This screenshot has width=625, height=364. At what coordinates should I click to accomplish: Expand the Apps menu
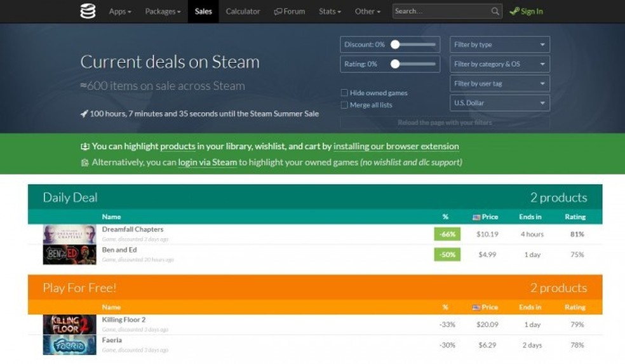tap(120, 11)
